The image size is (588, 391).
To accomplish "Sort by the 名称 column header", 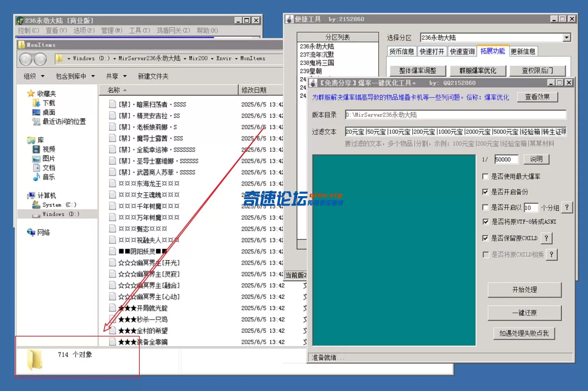I will [168, 90].
